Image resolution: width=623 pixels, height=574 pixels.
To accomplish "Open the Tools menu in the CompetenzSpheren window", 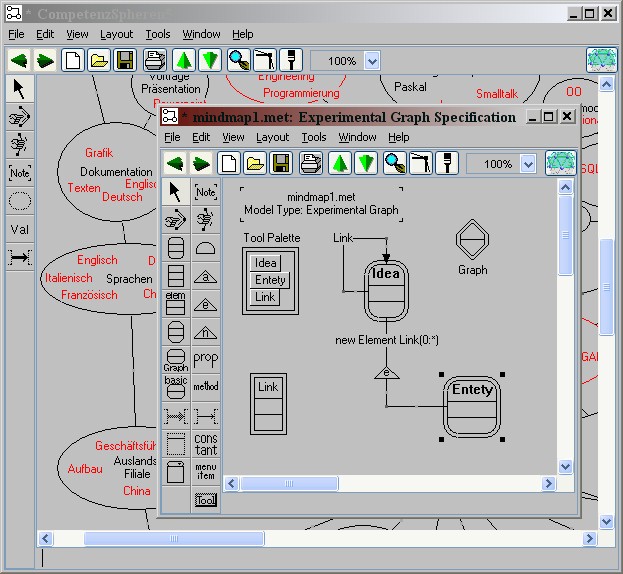I will pos(158,35).
